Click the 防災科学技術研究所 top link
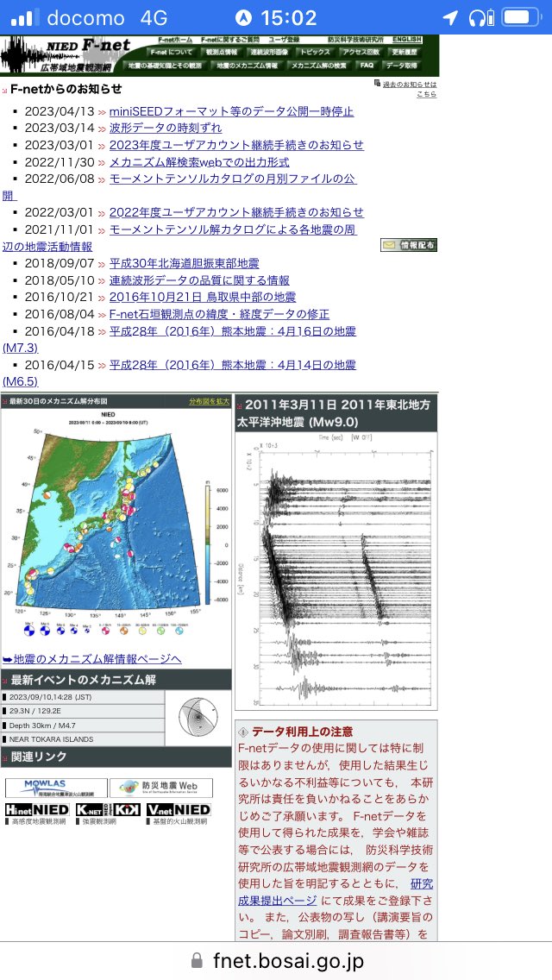552x980 pixels. point(357,40)
